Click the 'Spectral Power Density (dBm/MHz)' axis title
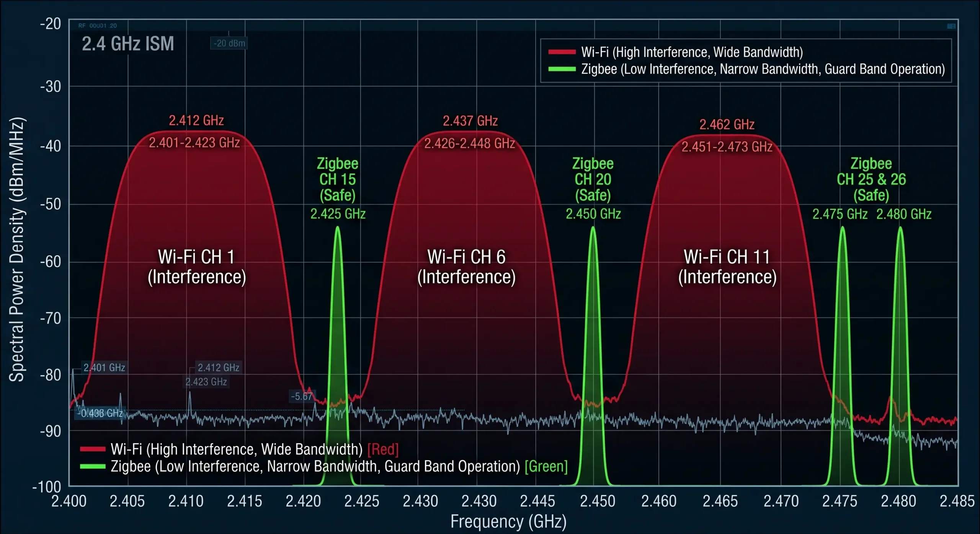980x534 pixels. (17, 249)
